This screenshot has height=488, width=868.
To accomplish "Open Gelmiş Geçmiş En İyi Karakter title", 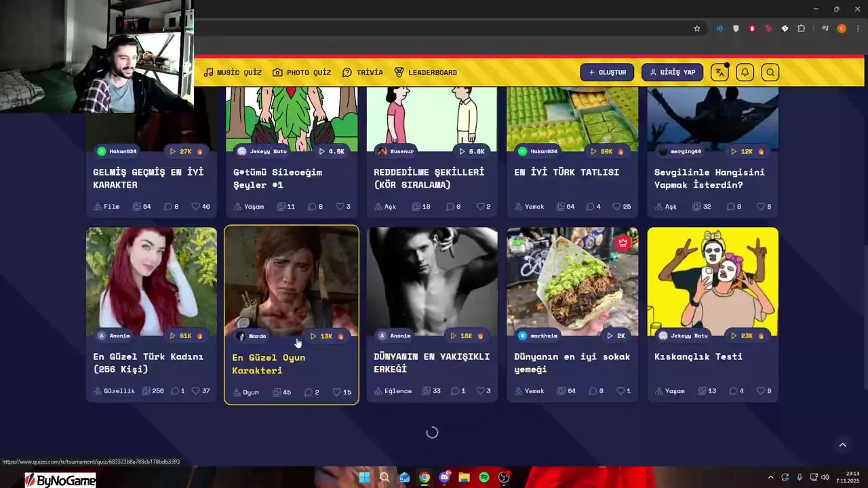I will pyautogui.click(x=149, y=178).
